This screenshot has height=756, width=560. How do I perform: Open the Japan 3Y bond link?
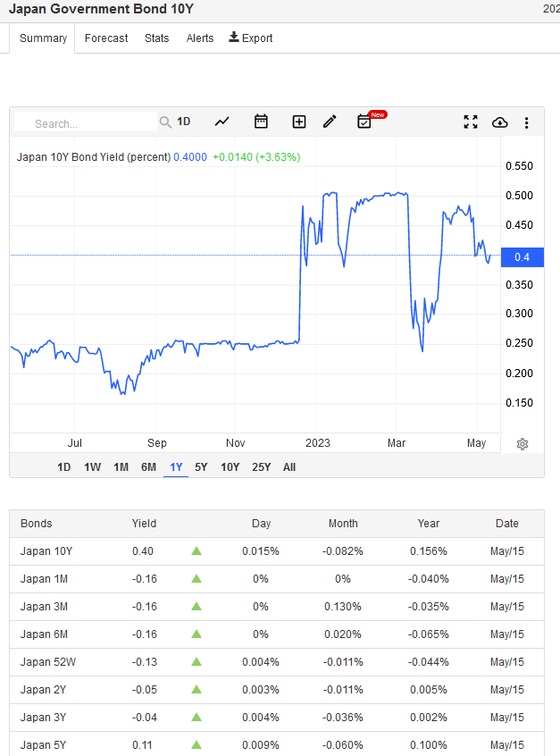click(x=43, y=718)
